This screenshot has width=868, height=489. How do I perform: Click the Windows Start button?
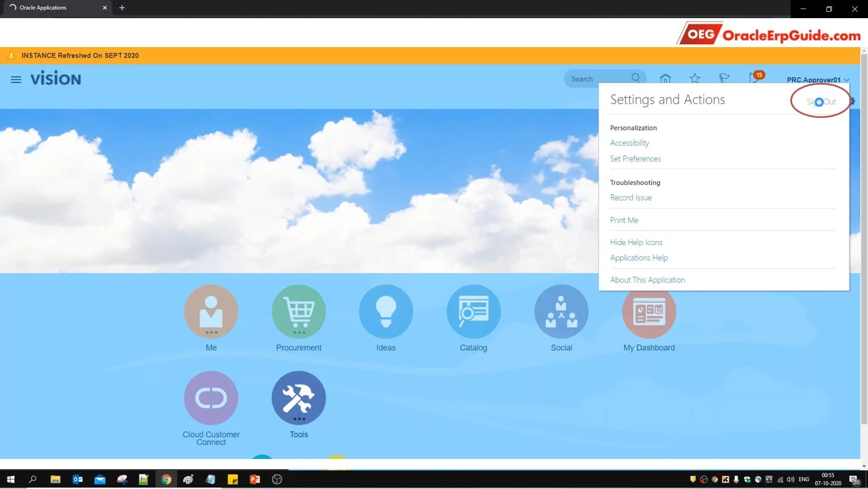11,479
